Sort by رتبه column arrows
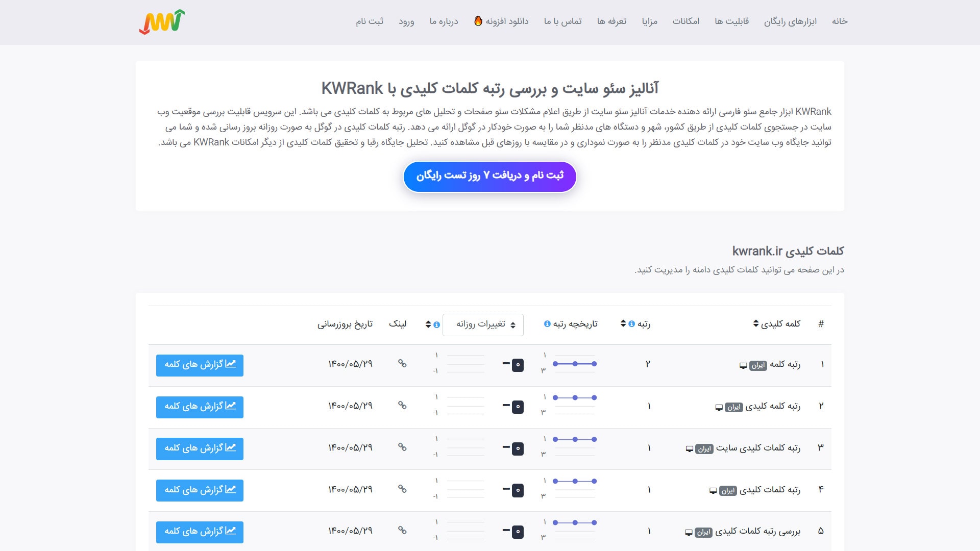 [x=623, y=323]
